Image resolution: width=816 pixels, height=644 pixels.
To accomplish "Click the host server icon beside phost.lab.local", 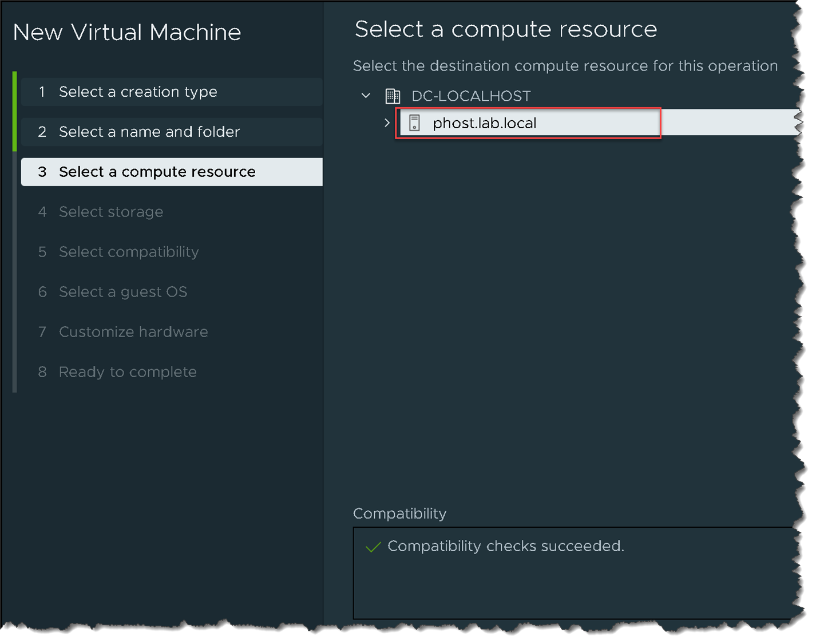I will pos(414,123).
